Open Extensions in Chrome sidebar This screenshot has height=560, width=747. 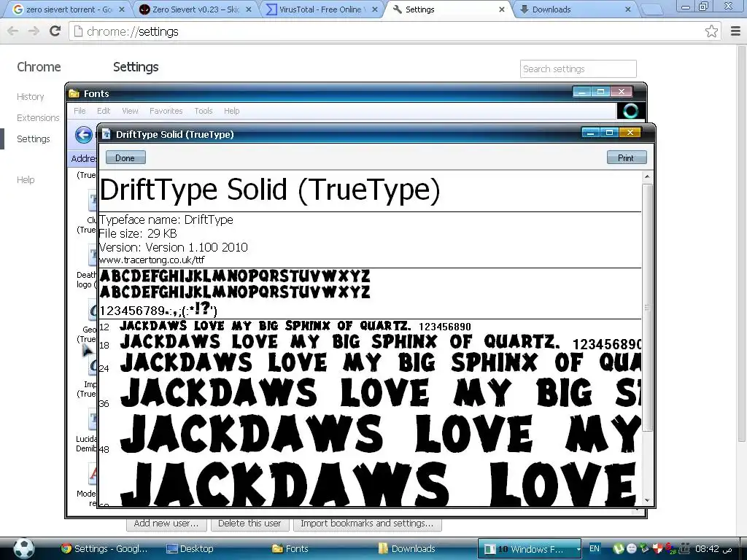(x=38, y=117)
